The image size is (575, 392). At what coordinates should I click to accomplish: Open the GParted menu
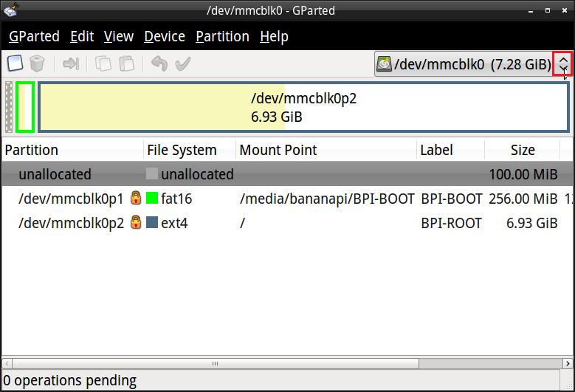click(x=35, y=36)
